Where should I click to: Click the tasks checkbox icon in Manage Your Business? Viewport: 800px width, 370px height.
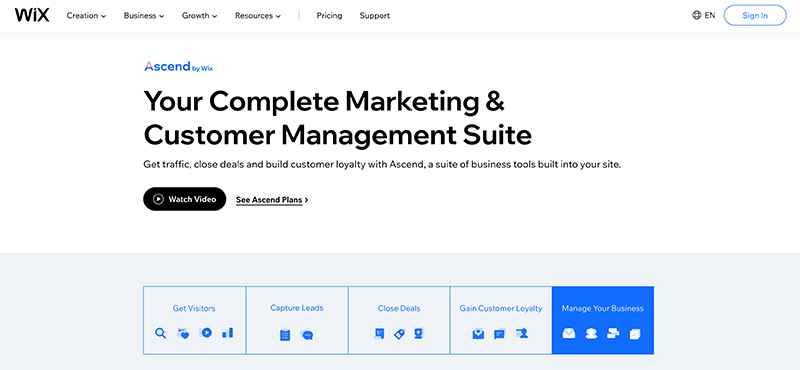635,334
